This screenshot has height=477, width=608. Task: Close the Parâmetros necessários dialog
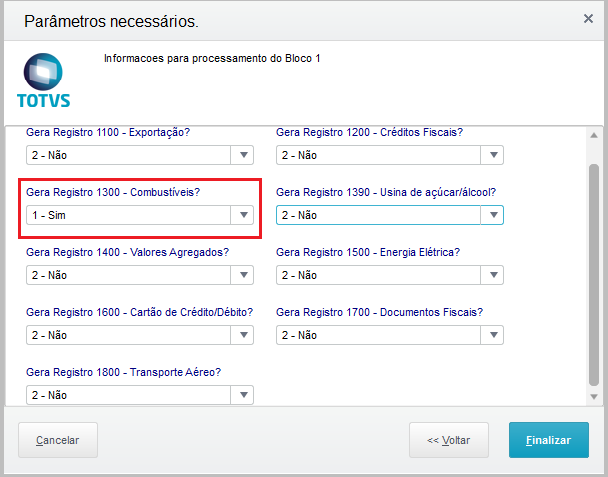[x=588, y=19]
